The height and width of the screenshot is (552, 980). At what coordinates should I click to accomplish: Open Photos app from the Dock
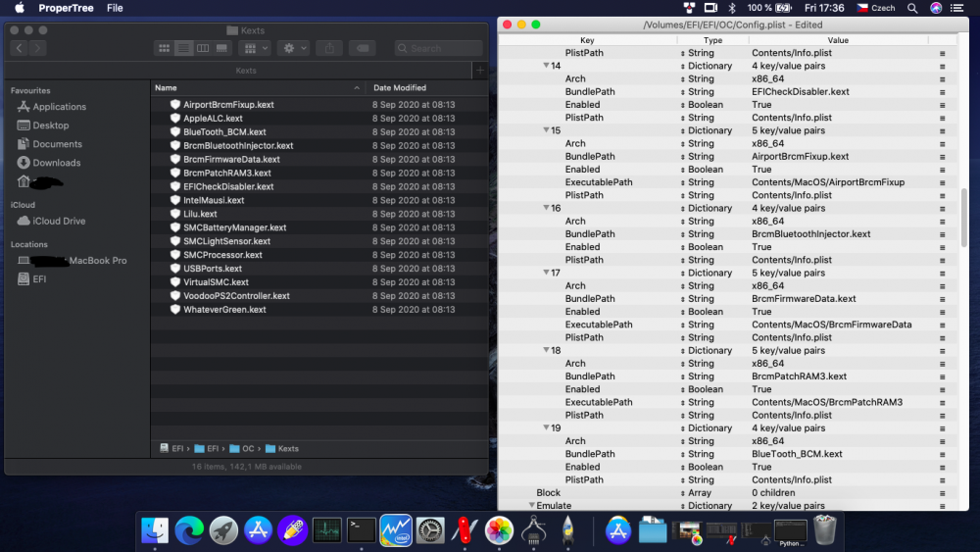tap(499, 530)
